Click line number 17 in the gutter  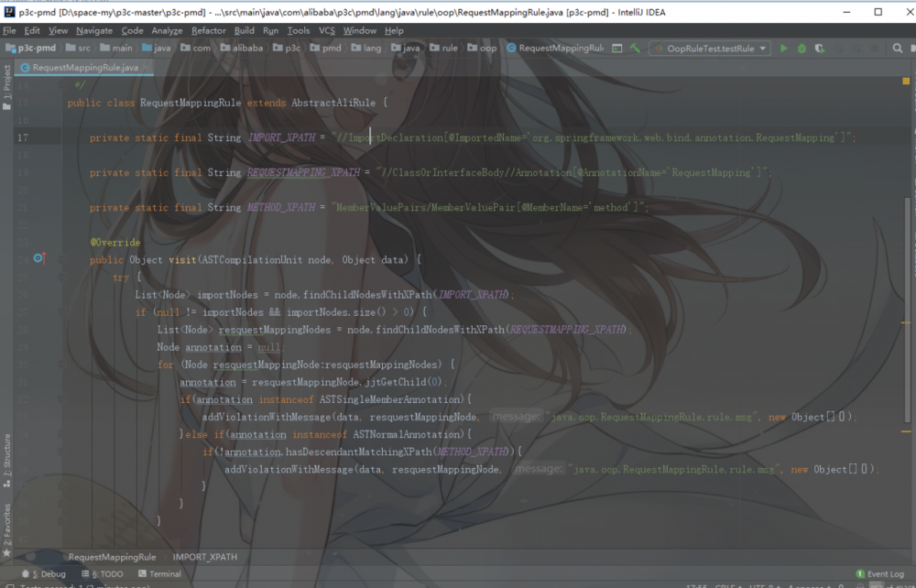pyautogui.click(x=23, y=137)
